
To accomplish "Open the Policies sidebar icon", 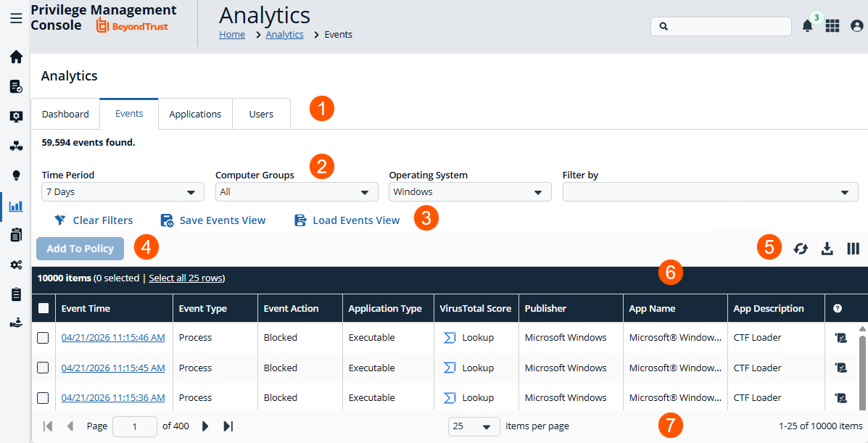I will [16, 86].
